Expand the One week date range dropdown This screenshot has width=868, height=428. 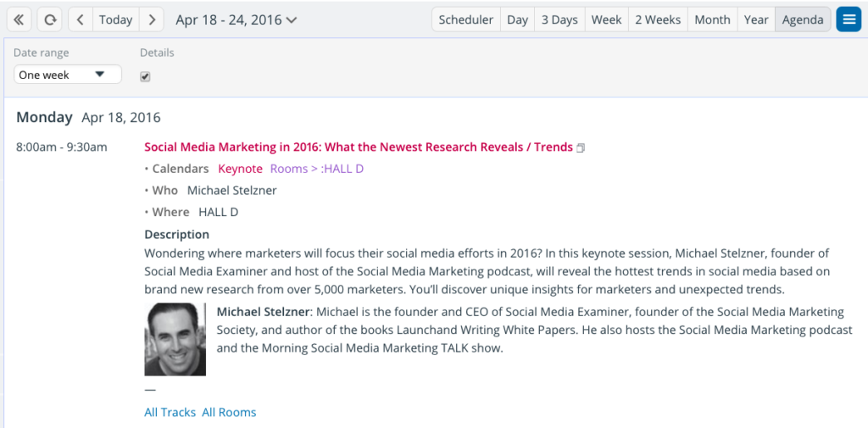coord(68,75)
